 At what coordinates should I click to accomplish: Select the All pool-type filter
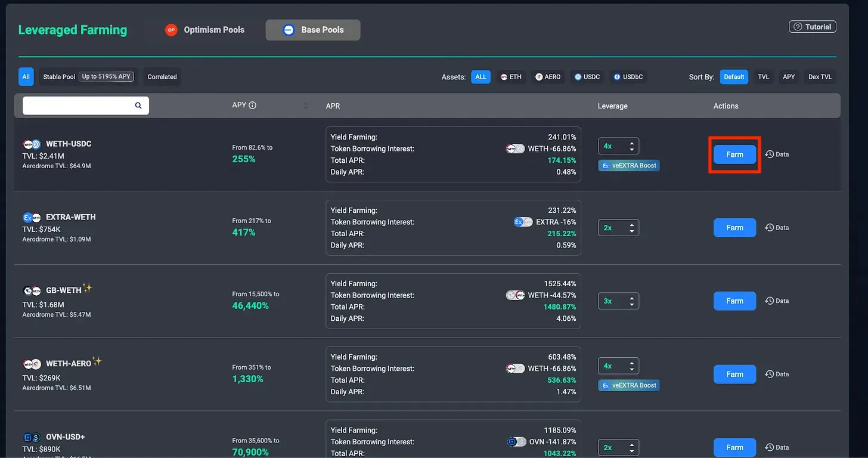tap(26, 77)
